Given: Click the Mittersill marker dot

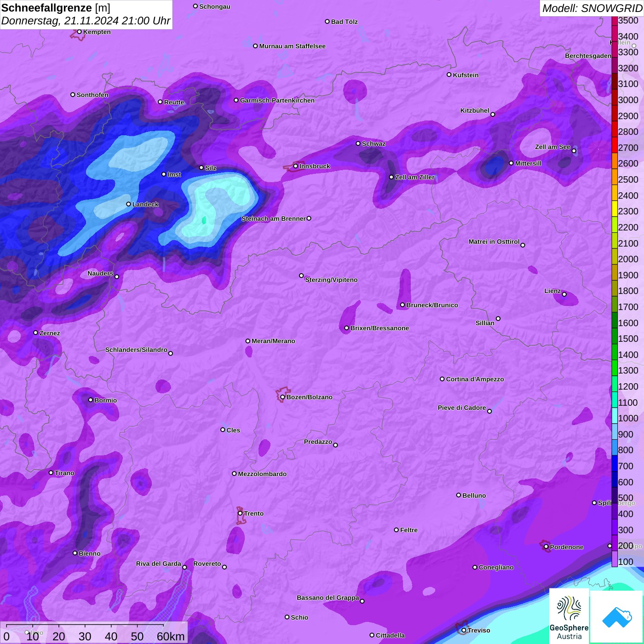Looking at the screenshot, I should (x=512, y=163).
